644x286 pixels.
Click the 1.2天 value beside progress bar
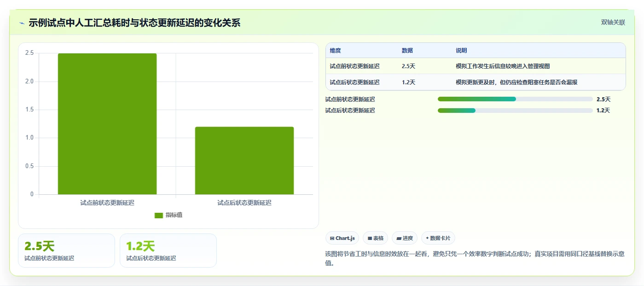tap(603, 111)
